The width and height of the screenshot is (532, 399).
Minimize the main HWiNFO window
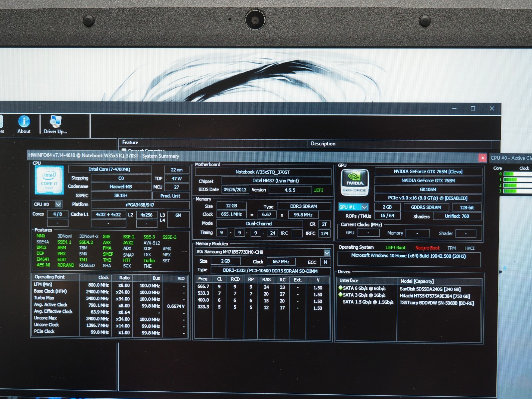coord(454,108)
